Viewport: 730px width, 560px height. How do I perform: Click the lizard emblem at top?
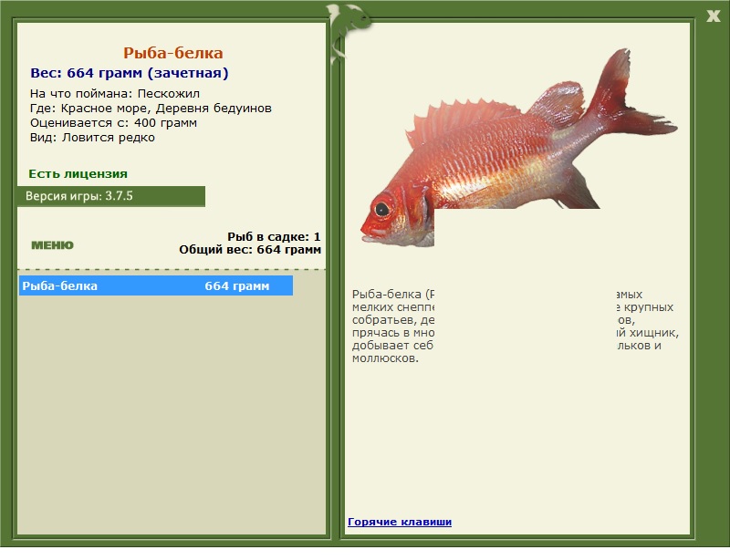tap(349, 33)
